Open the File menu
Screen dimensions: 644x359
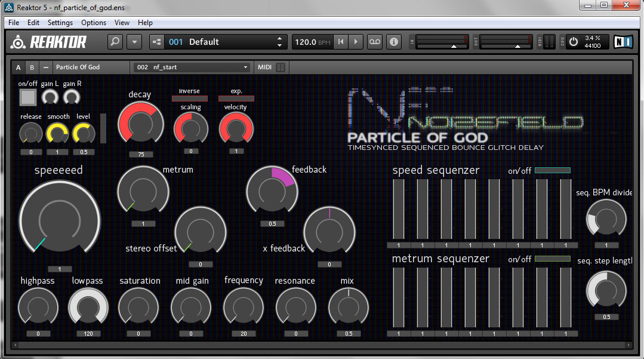tap(14, 23)
